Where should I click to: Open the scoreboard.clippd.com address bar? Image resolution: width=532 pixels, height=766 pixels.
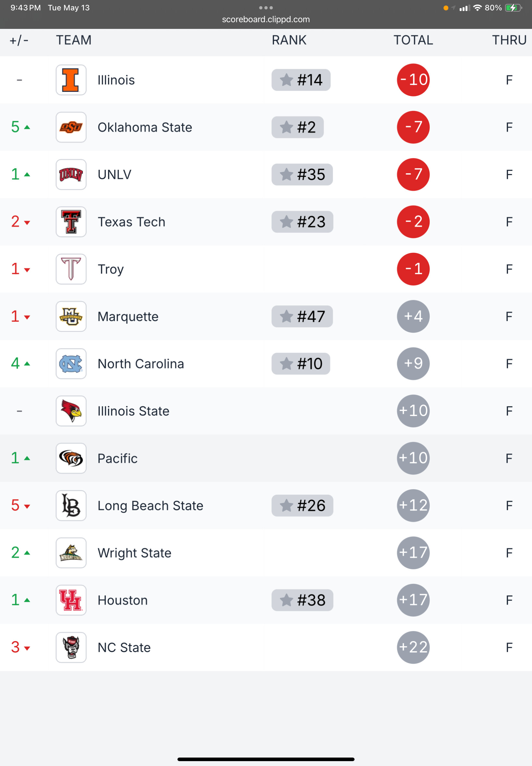[x=266, y=19]
